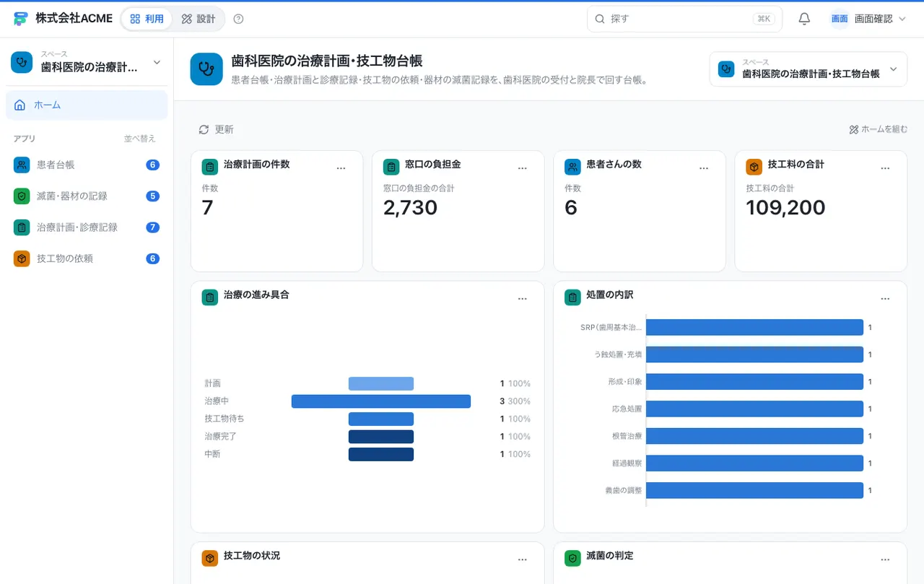The height and width of the screenshot is (584, 924).
Task: Click the 109,200 total value
Action: pyautogui.click(x=785, y=208)
